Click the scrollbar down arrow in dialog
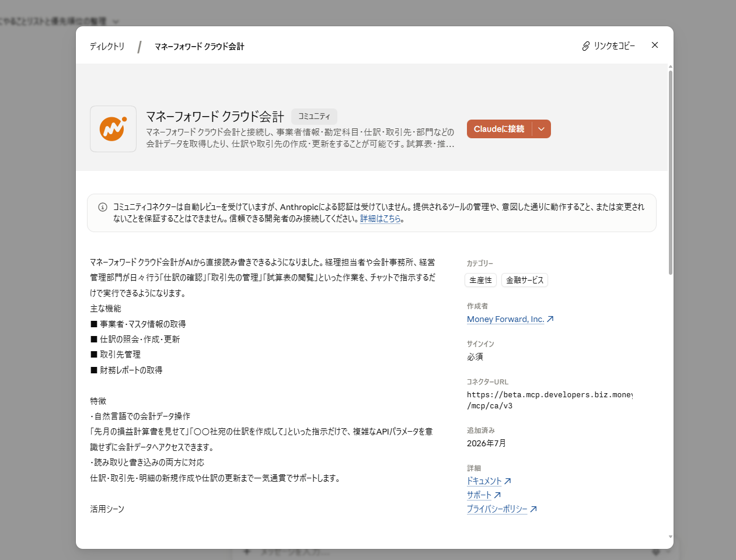Screen dimensions: 736x560 coord(671,537)
